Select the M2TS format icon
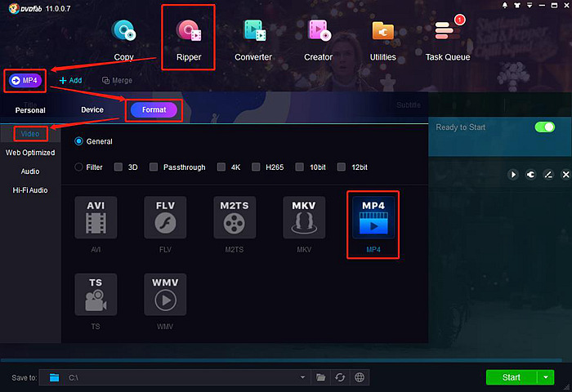572x392 pixels. point(235,218)
